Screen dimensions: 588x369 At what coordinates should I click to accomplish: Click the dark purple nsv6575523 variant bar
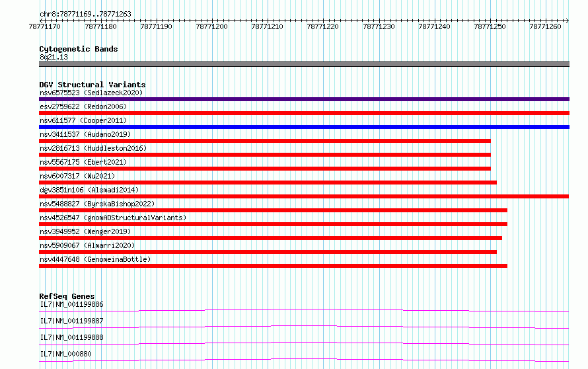click(304, 99)
